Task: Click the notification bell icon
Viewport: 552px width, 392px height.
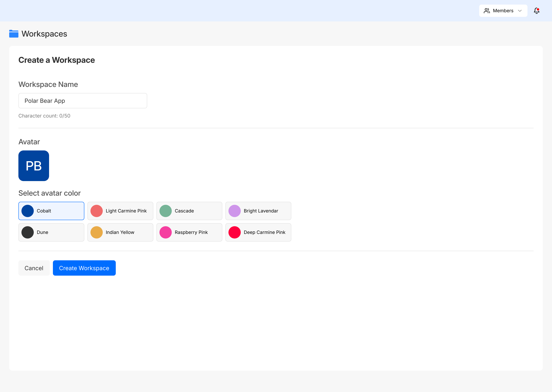Action: pyautogui.click(x=536, y=11)
